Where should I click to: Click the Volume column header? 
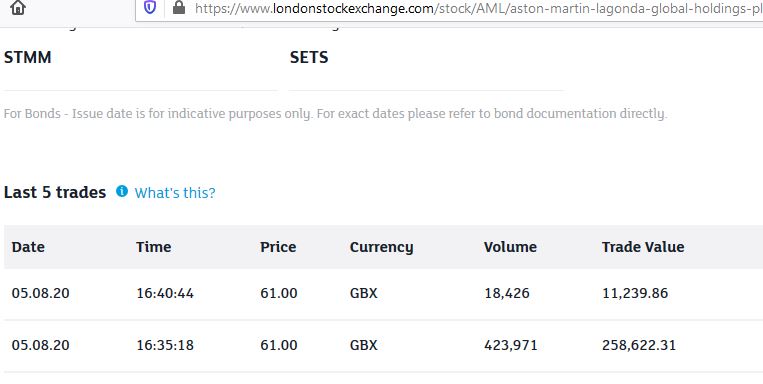click(510, 247)
